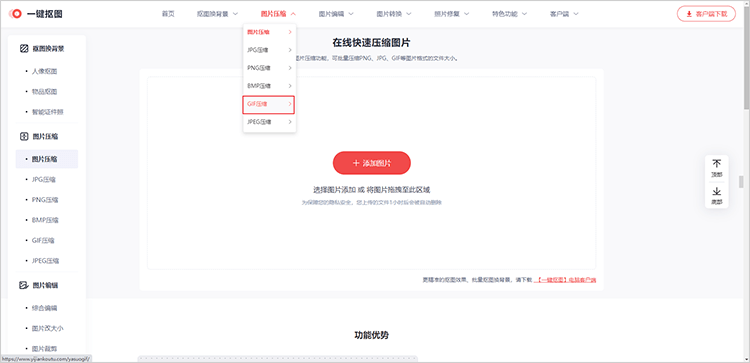Click the 一键抠图 logo icon
Screen dimensions: 750x363
click(x=15, y=14)
